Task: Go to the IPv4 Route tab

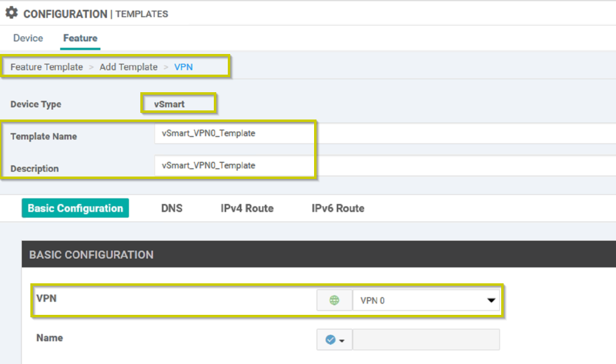Action: pos(247,208)
